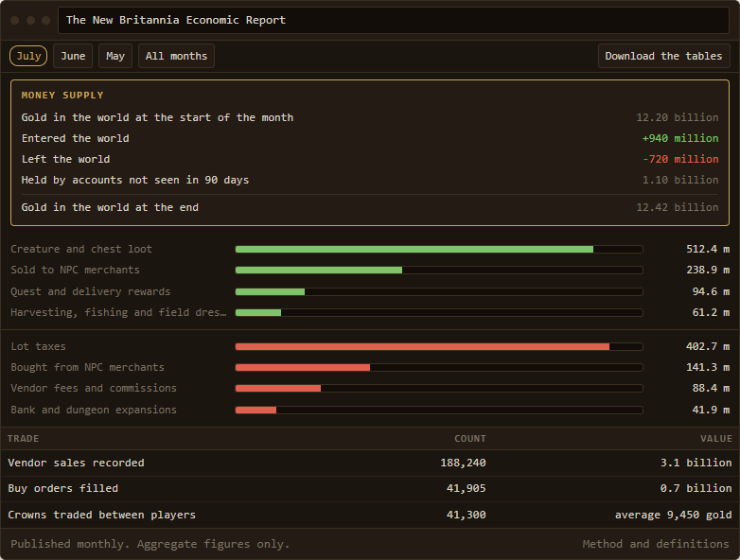Click the TRADE column header

tap(23, 439)
